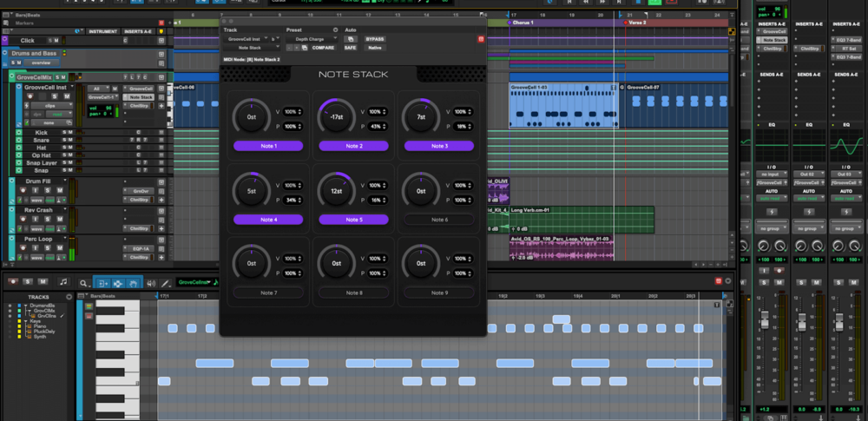Select the Trim tool in MIDI editor
The height and width of the screenshot is (421, 868).
(x=102, y=282)
